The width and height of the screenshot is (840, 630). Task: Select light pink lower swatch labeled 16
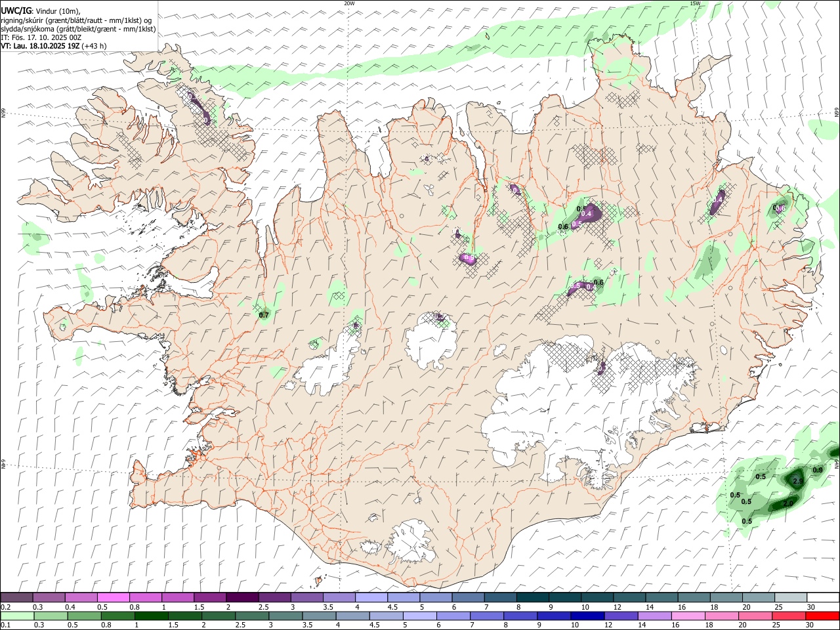point(687,616)
